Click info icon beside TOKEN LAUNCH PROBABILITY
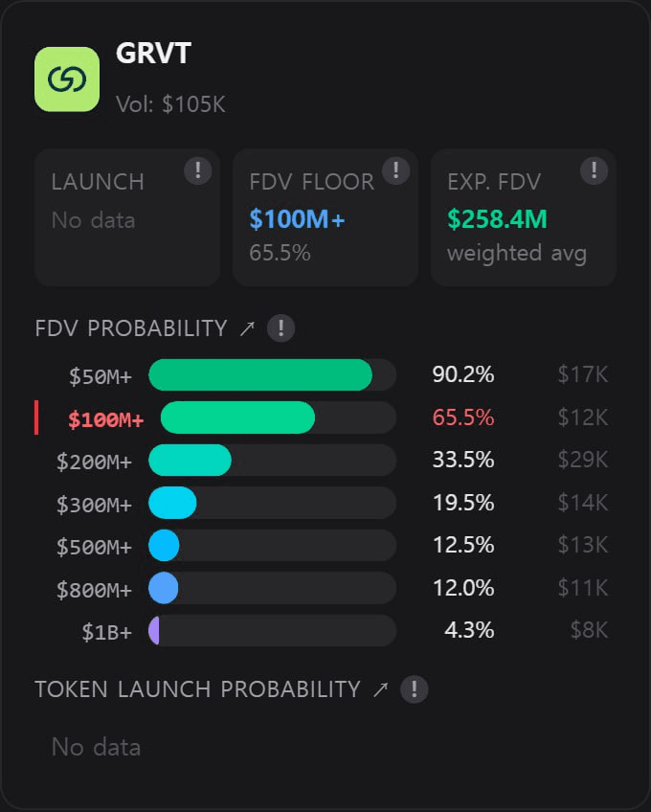This screenshot has width=651, height=812. (414, 689)
